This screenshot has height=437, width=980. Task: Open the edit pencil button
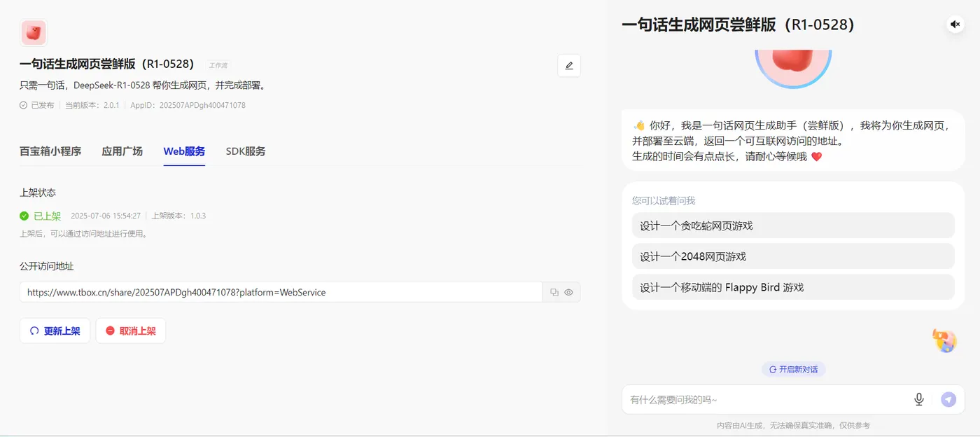click(x=569, y=65)
